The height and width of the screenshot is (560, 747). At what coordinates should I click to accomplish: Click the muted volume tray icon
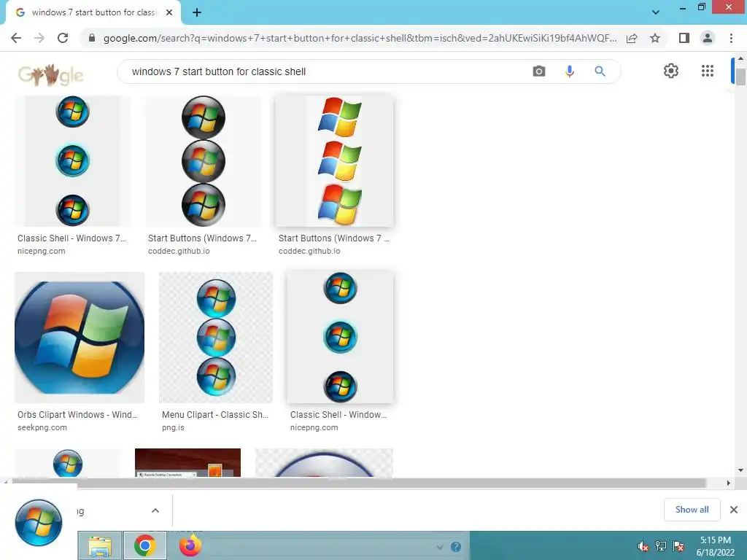point(643,547)
